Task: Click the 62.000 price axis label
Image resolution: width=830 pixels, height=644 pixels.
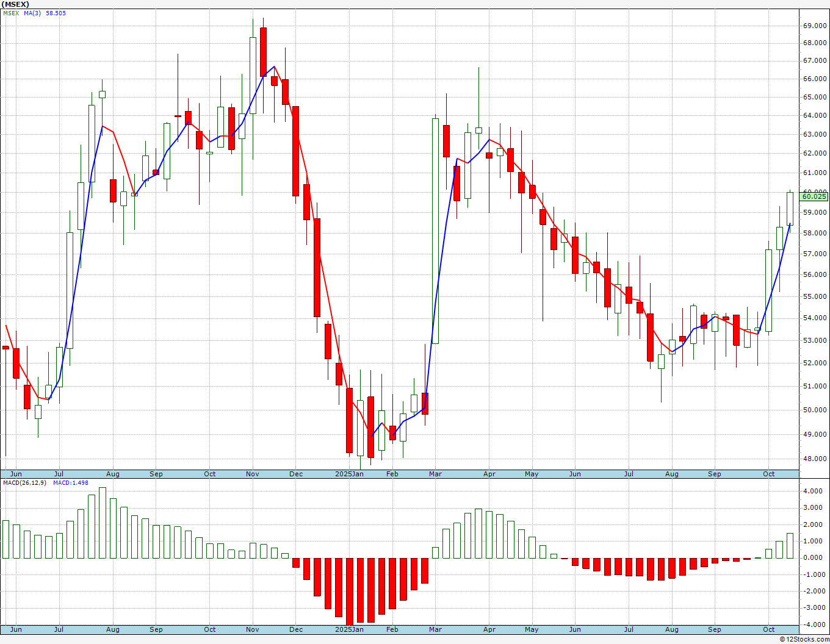Action: (x=815, y=154)
